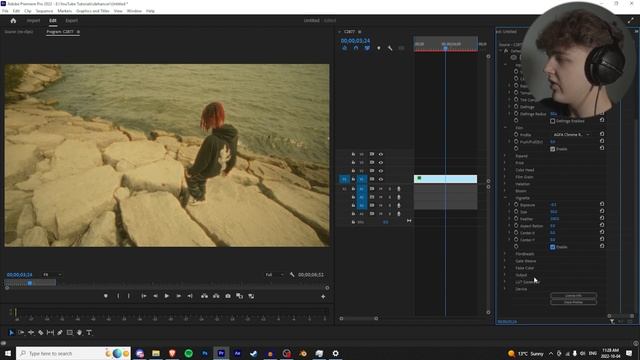The width and height of the screenshot is (640, 360).
Task: Check the Defringe Enabled checkbox
Action: coord(552,121)
